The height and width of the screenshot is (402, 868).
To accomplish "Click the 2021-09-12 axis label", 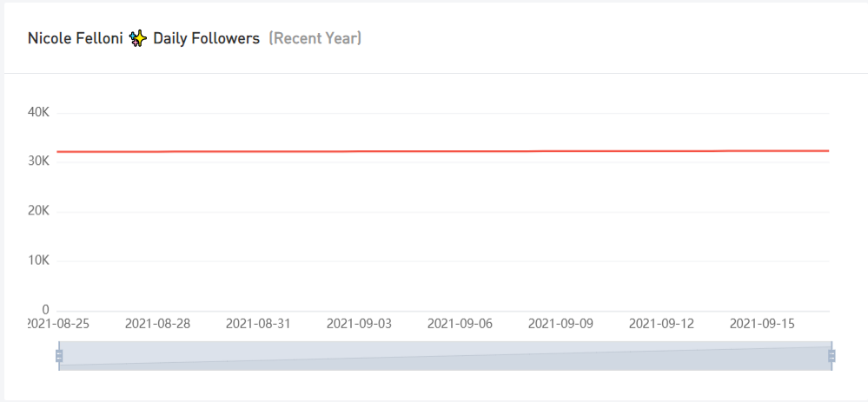I will (661, 324).
